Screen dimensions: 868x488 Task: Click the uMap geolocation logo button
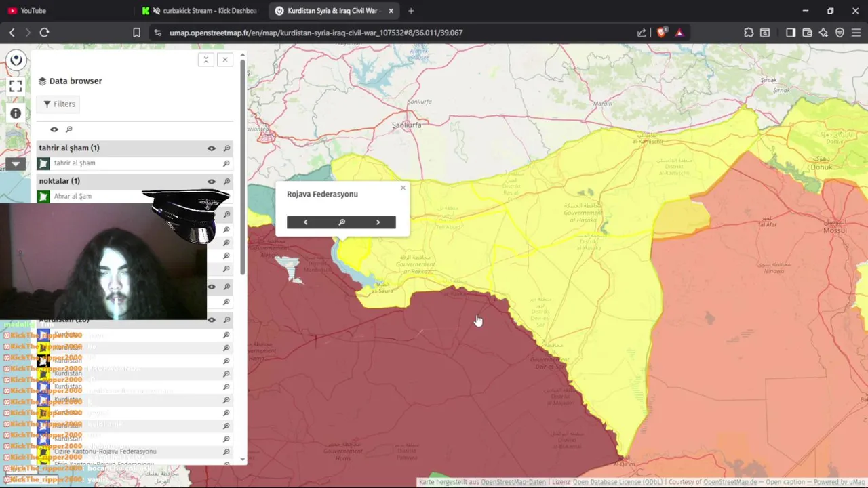click(x=16, y=60)
